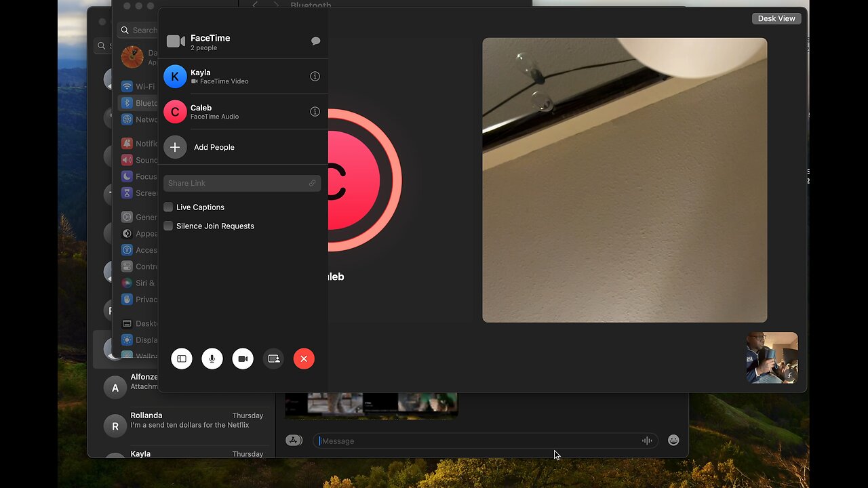Turn off the FaceTime camera

tap(243, 359)
